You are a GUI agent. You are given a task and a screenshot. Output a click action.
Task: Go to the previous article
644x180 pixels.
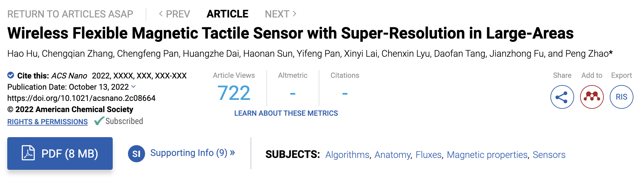click(174, 14)
